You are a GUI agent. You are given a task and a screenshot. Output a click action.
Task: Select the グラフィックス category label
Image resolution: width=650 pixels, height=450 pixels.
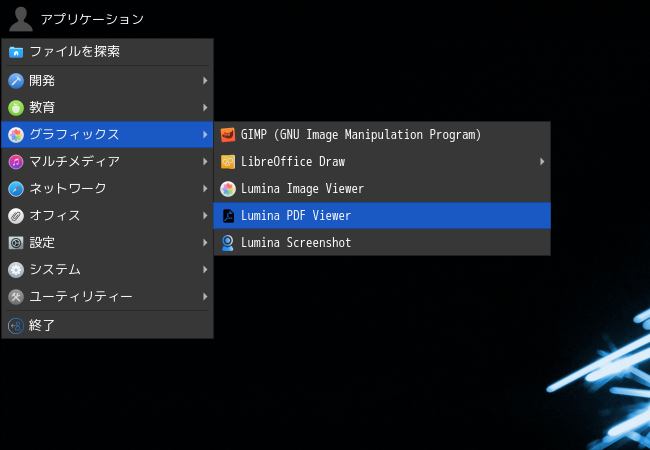74,135
